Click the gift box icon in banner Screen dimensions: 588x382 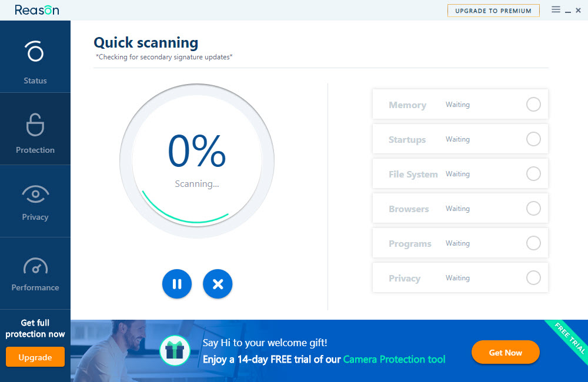(175, 351)
